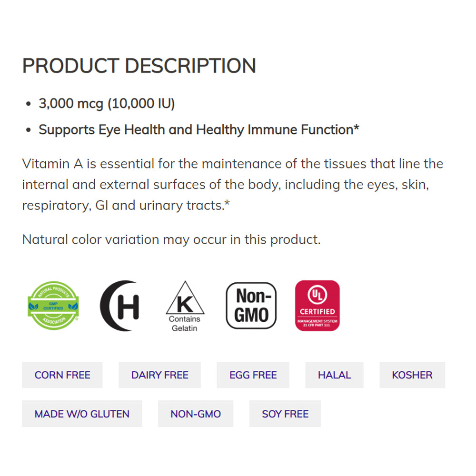Click the NON-GMO tag button
Image resolution: width=476 pixels, height=476 pixels.
pyautogui.click(x=196, y=414)
